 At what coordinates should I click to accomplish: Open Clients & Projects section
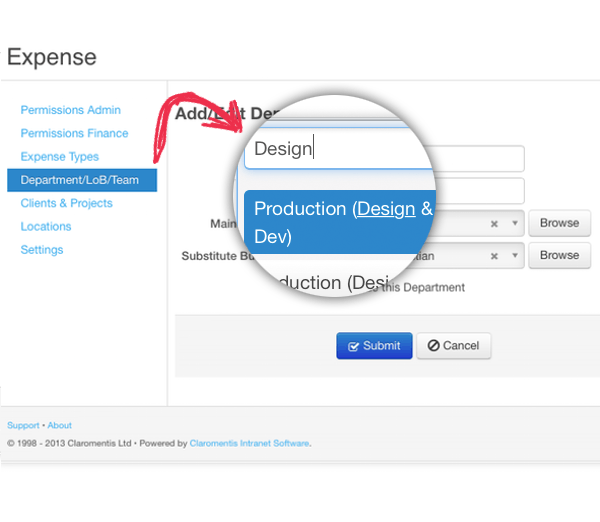coord(67,203)
